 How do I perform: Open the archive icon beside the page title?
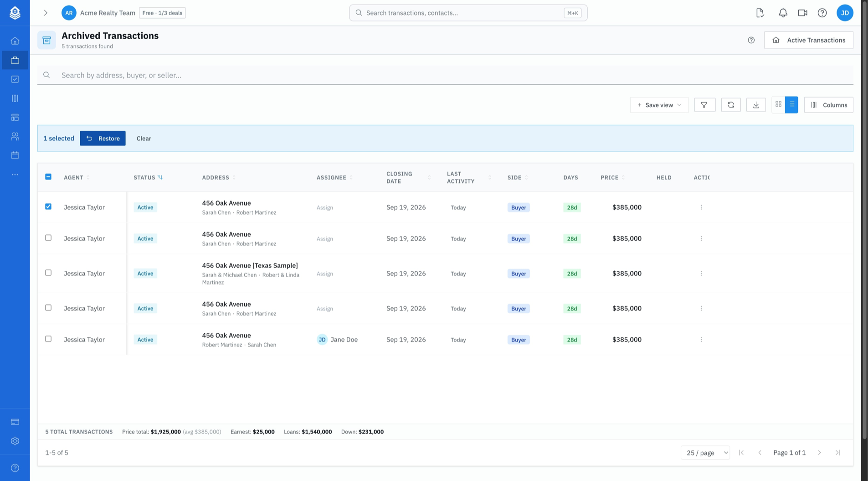[46, 40]
